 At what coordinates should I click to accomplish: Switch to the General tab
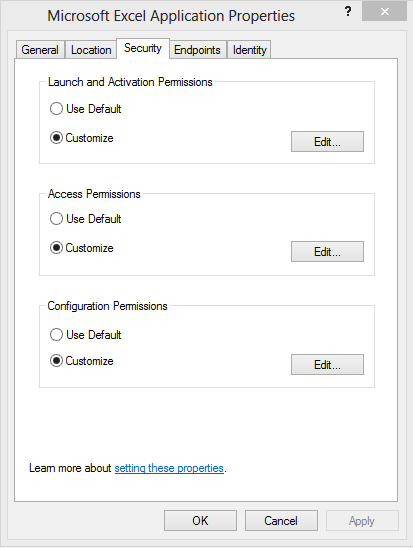(x=40, y=50)
